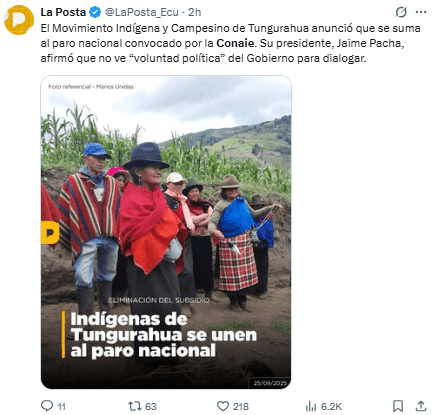The width and height of the screenshot is (436, 415).
Task: Repost the tweet using retweet icon
Action: click(x=135, y=406)
